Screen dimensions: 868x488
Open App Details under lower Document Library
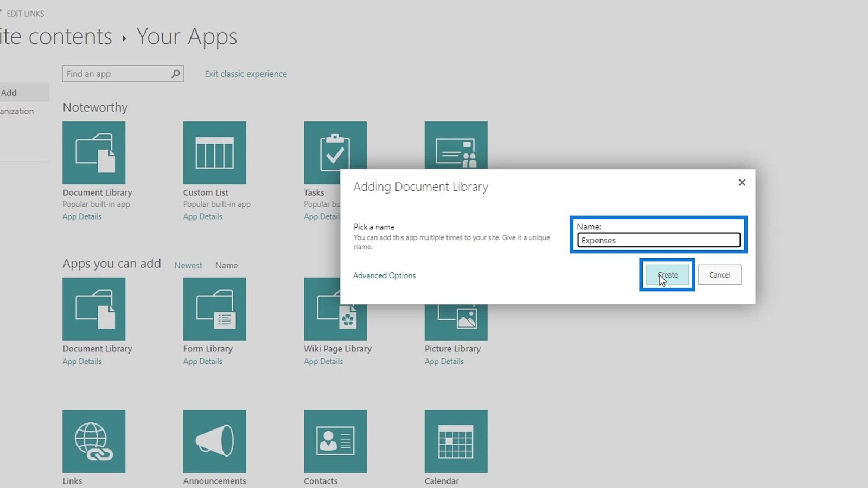point(82,362)
